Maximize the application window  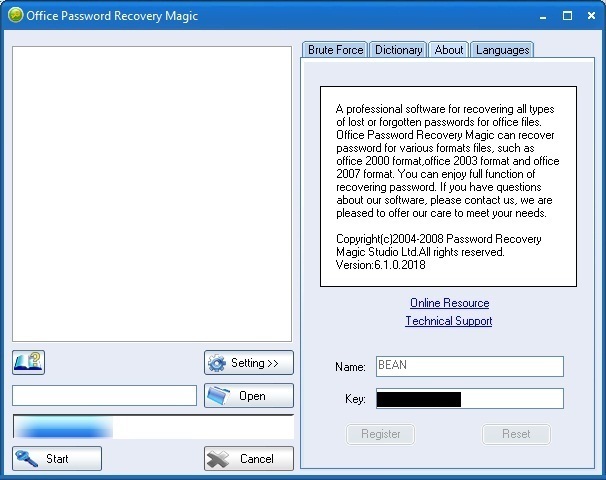(567, 15)
